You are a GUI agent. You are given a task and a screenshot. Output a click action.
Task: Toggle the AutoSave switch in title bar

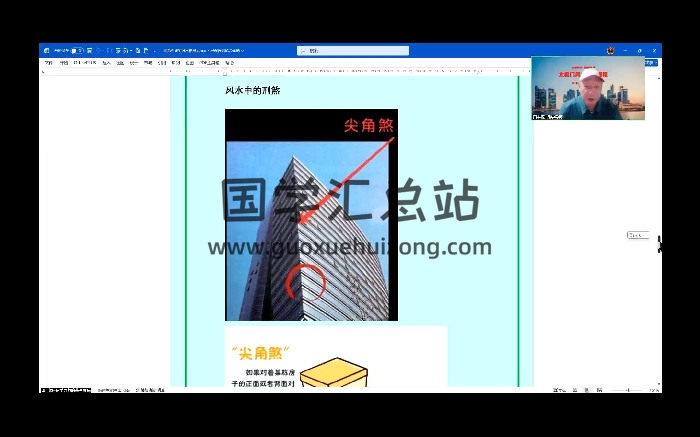point(74,49)
